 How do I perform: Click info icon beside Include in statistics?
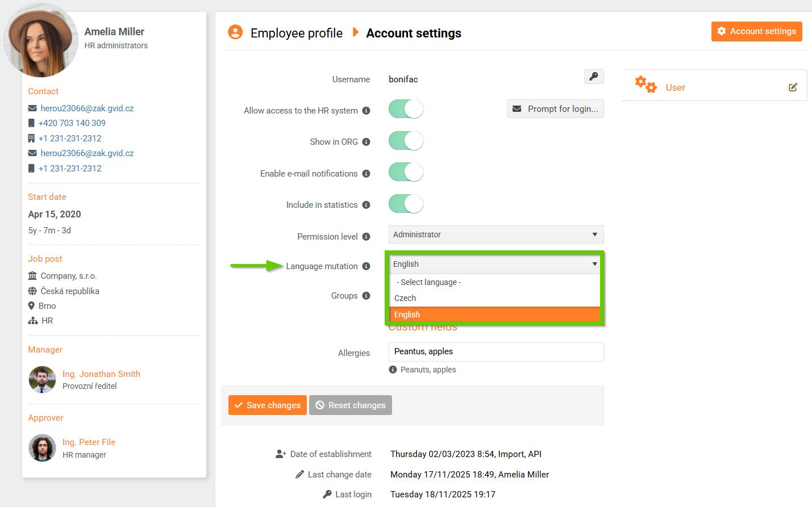367,204
